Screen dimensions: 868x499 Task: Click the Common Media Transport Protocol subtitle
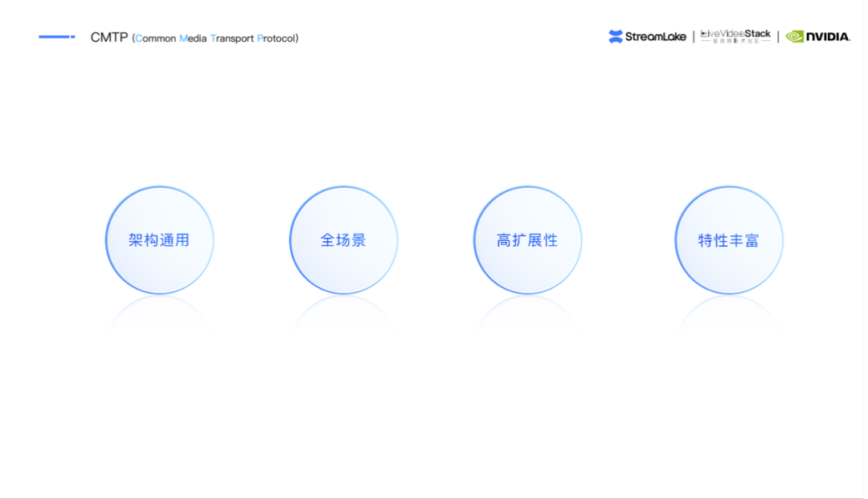click(215, 39)
